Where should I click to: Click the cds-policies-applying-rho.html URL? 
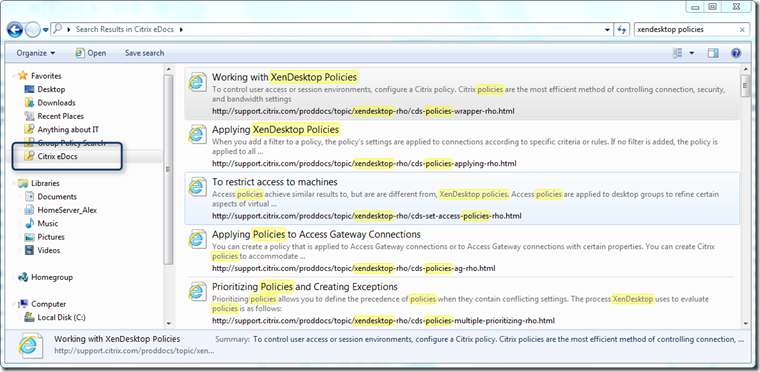tap(364, 163)
